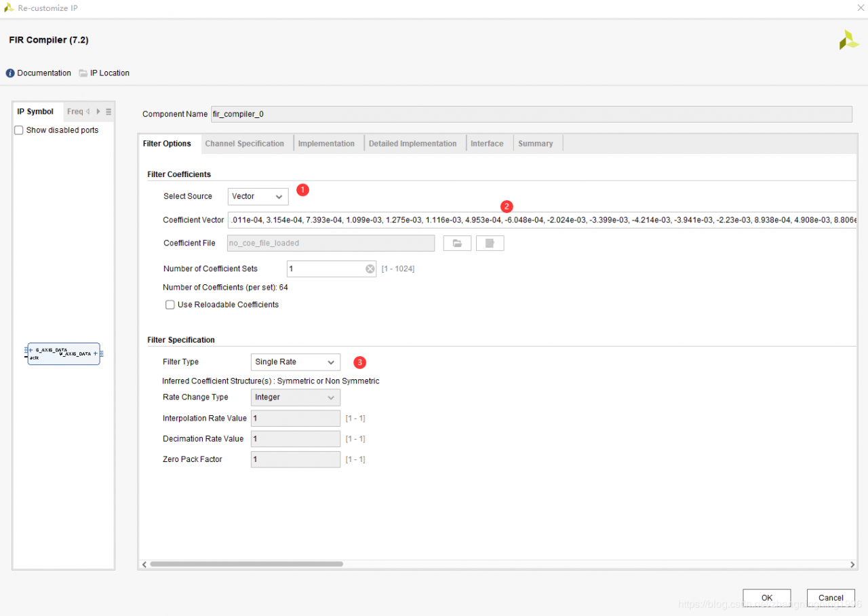The height and width of the screenshot is (616, 868).
Task: Open the tab list menu icon
Action: (108, 112)
